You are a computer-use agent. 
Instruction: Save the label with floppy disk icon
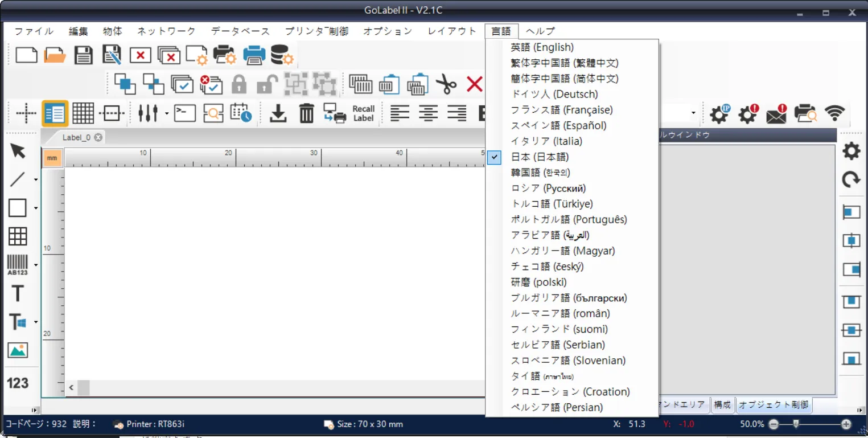pyautogui.click(x=84, y=55)
